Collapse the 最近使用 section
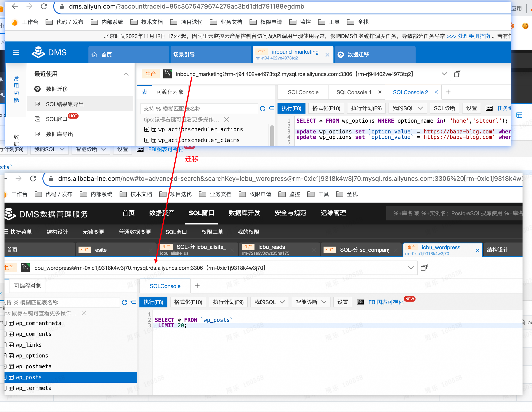Image resolution: width=532 pixels, height=412 pixels. [126, 74]
